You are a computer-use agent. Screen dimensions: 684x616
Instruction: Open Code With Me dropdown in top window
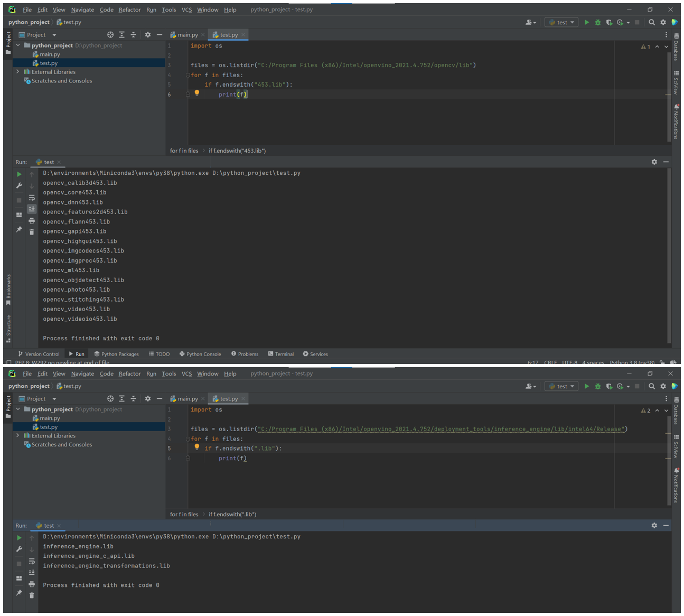pyautogui.click(x=531, y=22)
